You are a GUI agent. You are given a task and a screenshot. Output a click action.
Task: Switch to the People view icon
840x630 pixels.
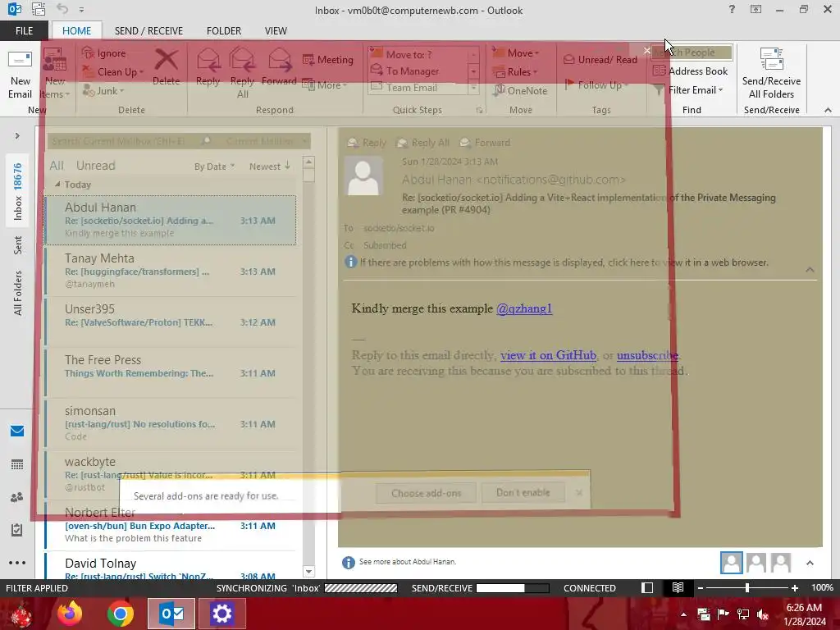[x=17, y=497]
